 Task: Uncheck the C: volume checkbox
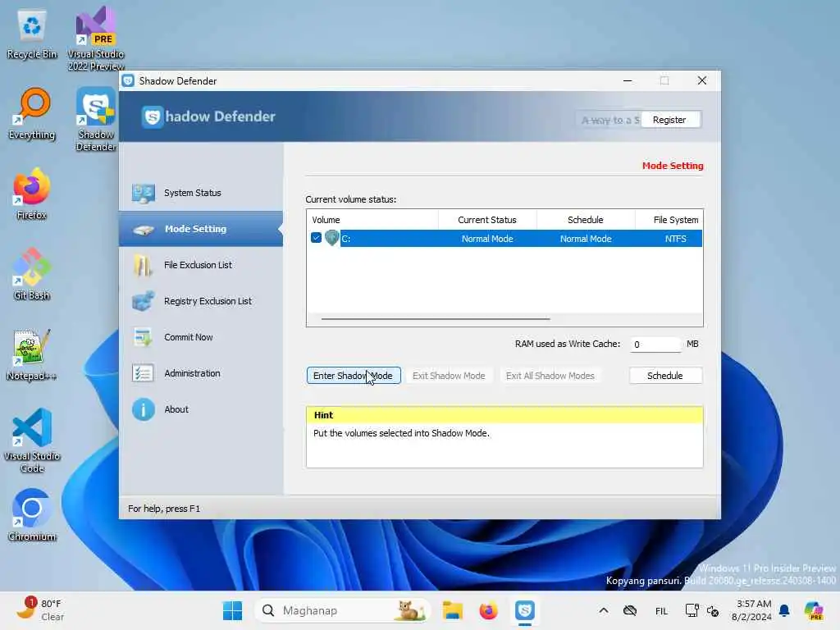(316, 238)
